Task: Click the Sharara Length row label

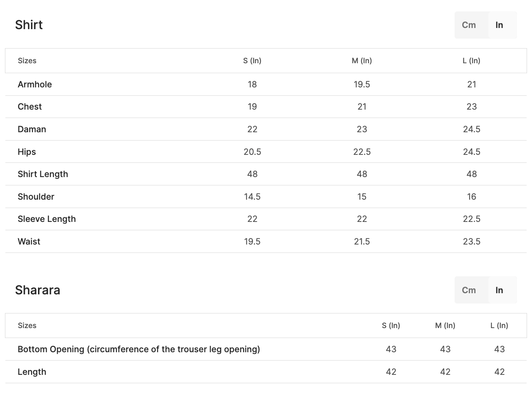Action: click(32, 372)
